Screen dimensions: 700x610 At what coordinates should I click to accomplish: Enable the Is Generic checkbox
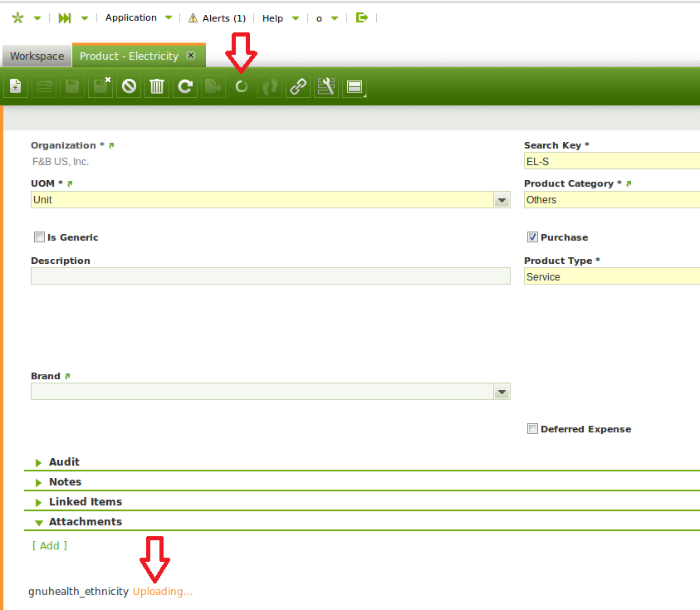tap(39, 237)
